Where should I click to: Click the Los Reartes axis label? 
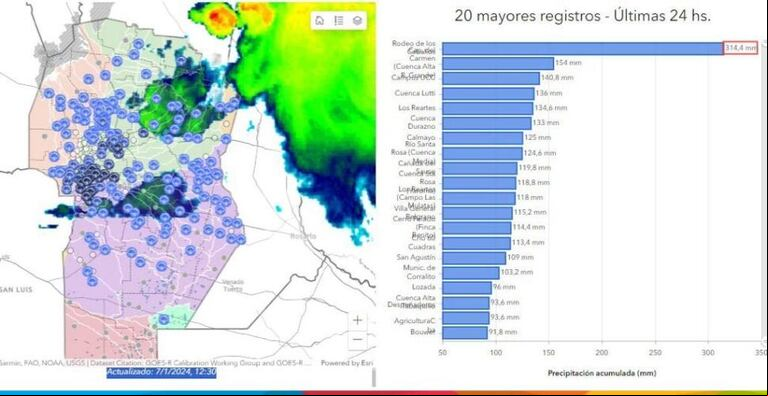tap(417, 108)
